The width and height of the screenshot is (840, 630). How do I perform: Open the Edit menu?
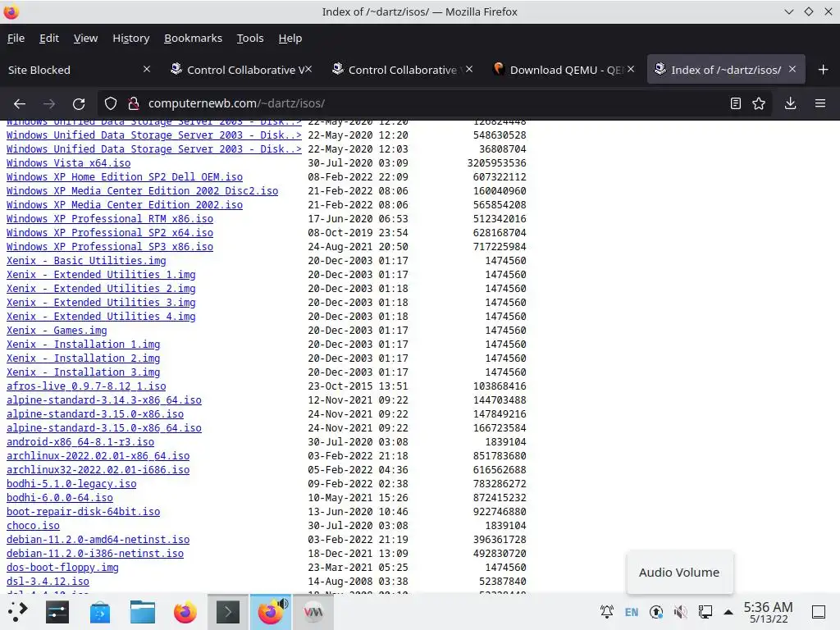(49, 38)
